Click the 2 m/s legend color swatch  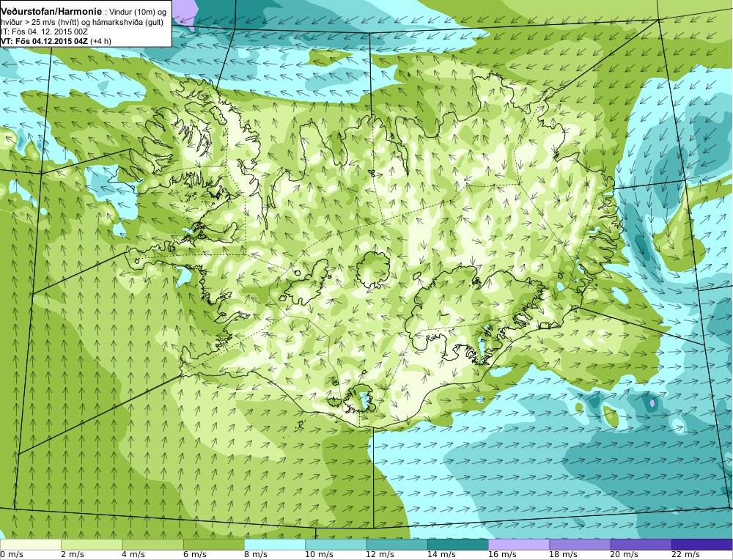[92, 545]
